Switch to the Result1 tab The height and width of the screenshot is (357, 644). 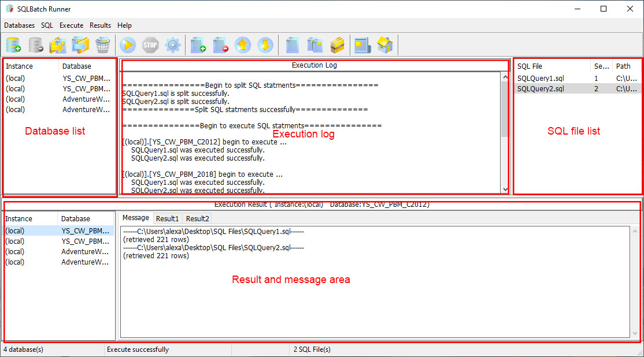coord(167,219)
